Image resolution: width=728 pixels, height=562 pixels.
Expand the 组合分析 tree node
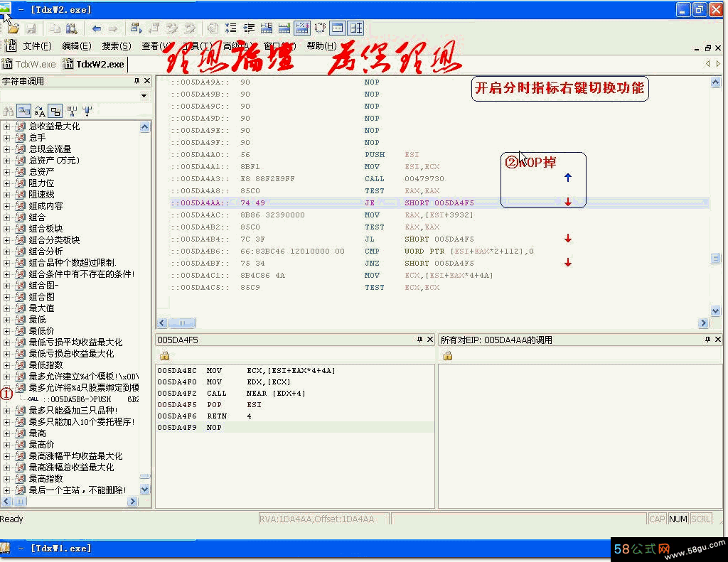6,252
